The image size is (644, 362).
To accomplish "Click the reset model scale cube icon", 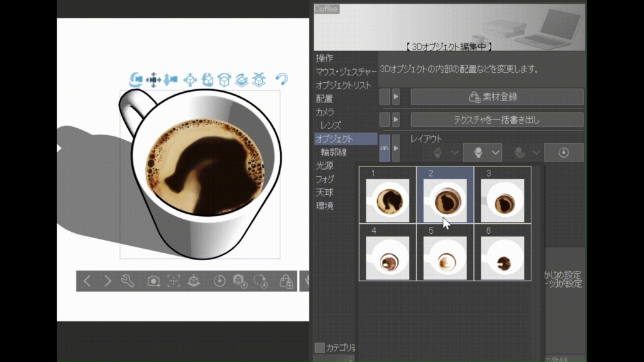I will click(240, 281).
